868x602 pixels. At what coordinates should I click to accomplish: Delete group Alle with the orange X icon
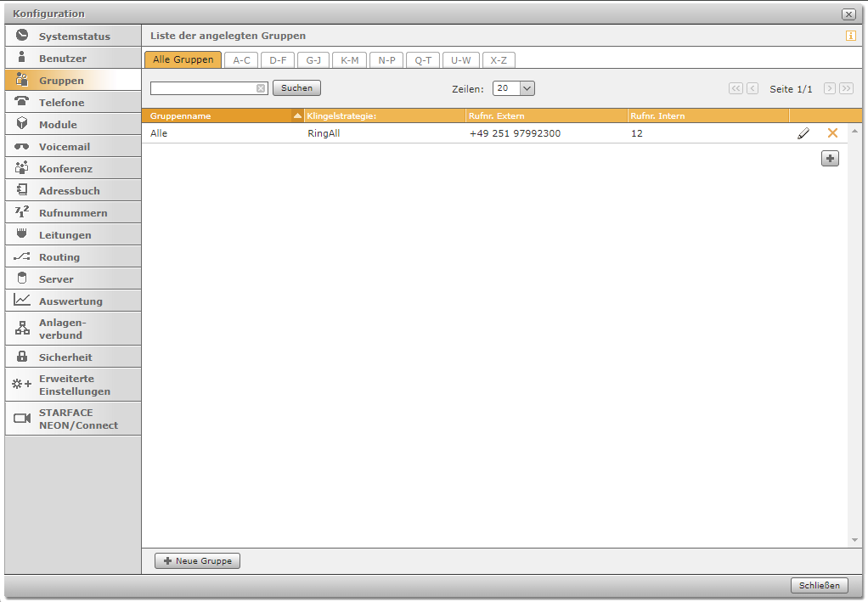(832, 133)
